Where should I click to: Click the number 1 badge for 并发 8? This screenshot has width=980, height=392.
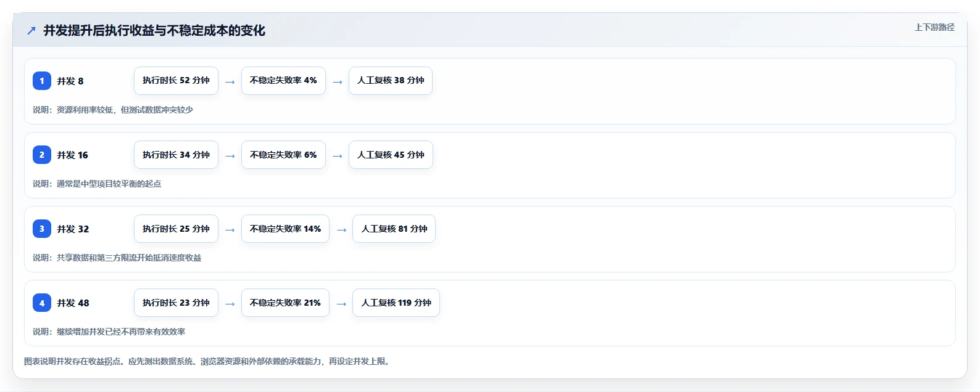tap(42, 81)
